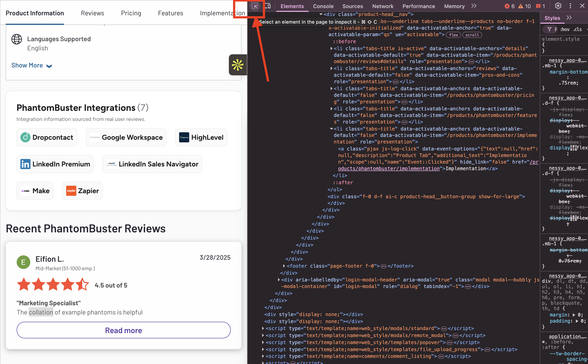Viewport: 588px width, 364px height.
Task: Select the ::after pseudo-element row
Action: [x=343, y=183]
